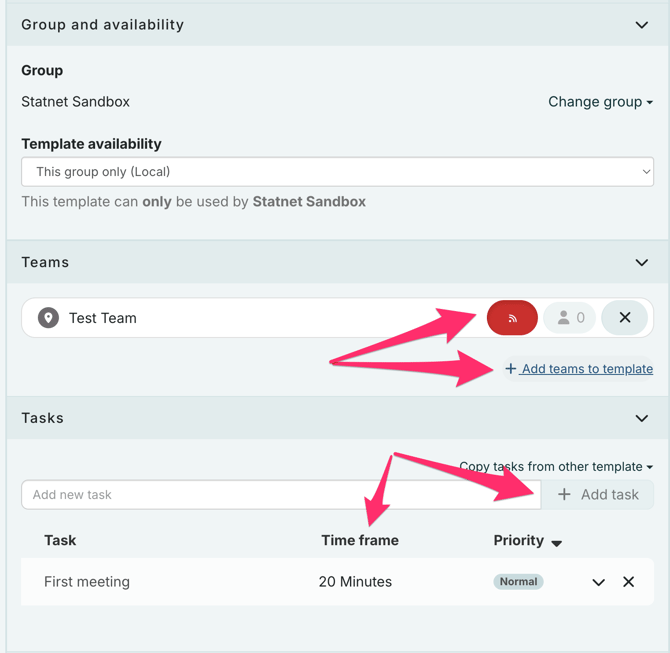Remove Test Team using its X icon
The height and width of the screenshot is (653, 670).
625,318
